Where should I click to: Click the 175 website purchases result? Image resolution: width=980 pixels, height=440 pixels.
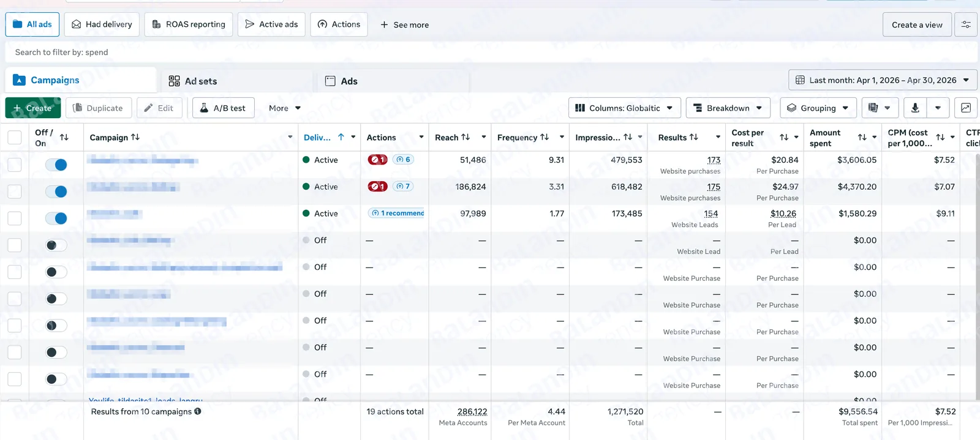714,187
